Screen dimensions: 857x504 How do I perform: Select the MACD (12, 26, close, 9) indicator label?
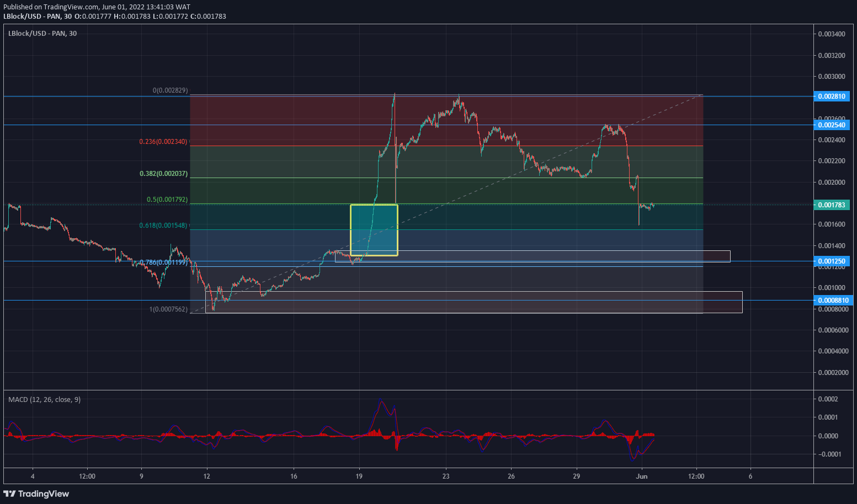click(44, 399)
